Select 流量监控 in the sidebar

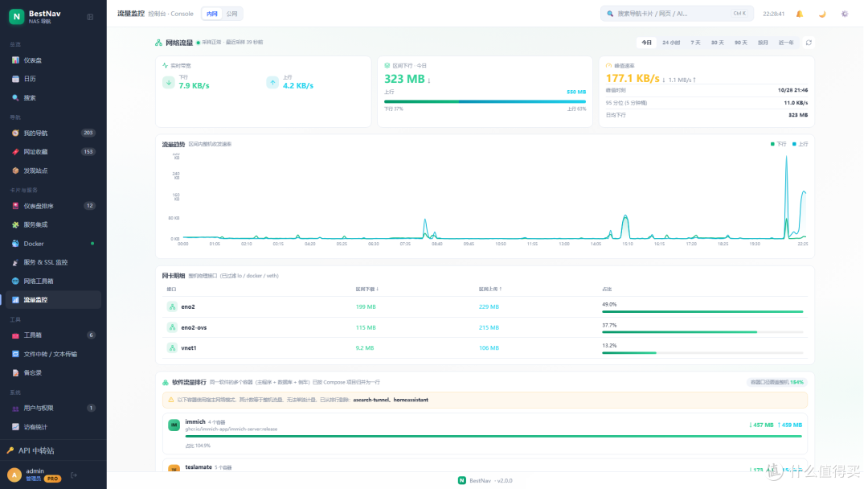point(53,300)
